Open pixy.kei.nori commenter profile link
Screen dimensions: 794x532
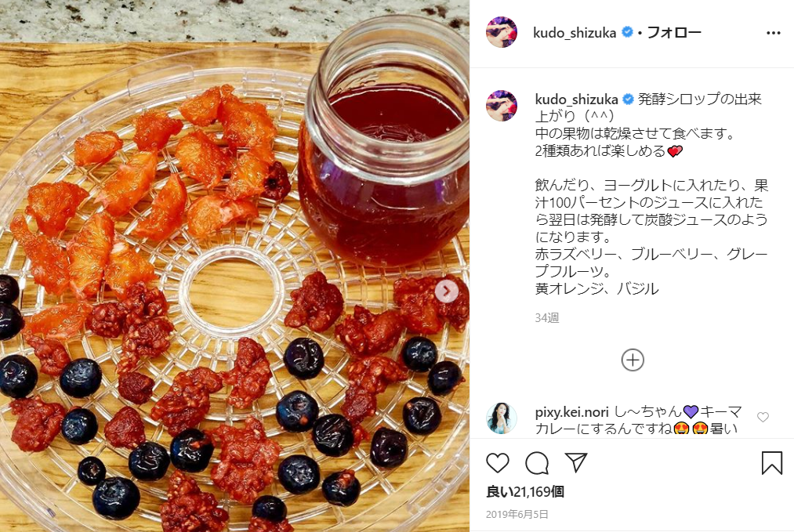click(571, 412)
